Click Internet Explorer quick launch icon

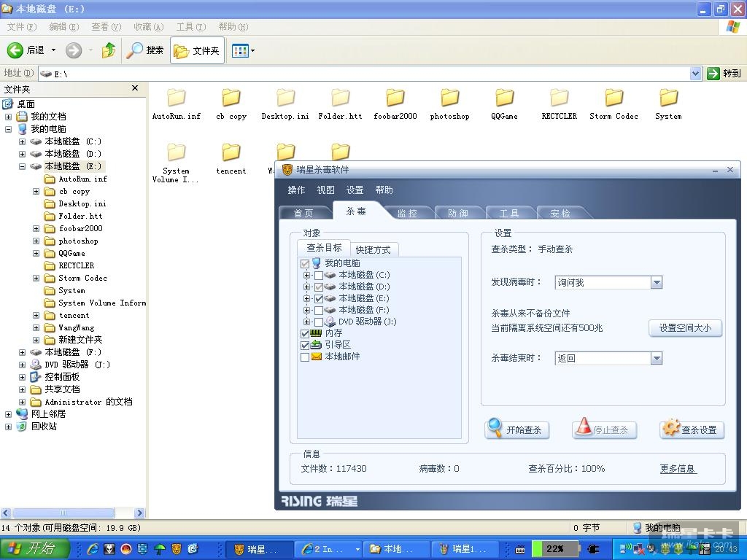coord(93,549)
